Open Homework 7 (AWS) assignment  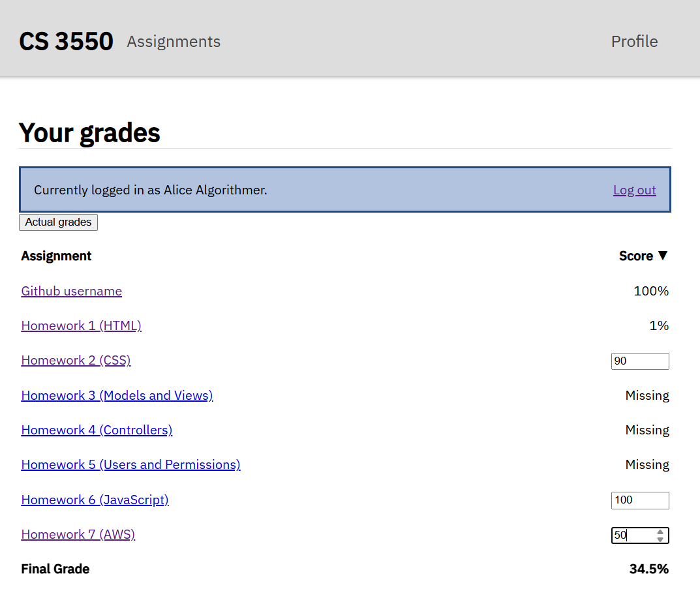(78, 534)
